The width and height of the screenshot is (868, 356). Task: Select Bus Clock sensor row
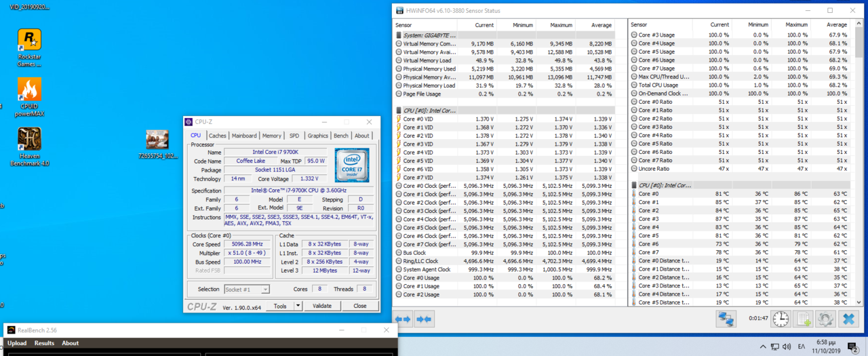505,252
